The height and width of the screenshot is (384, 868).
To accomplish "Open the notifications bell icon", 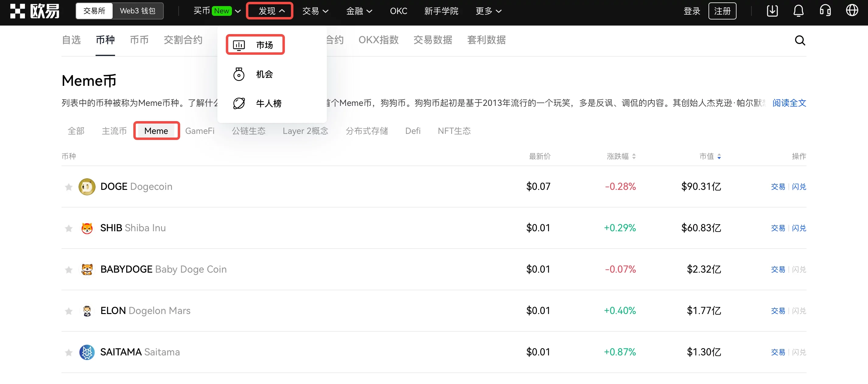I will point(798,11).
